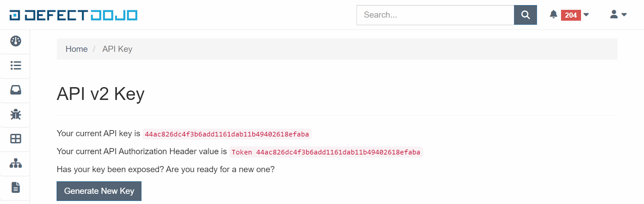Open the Components grid sidebar icon
The width and height of the screenshot is (644, 204).
tap(16, 139)
